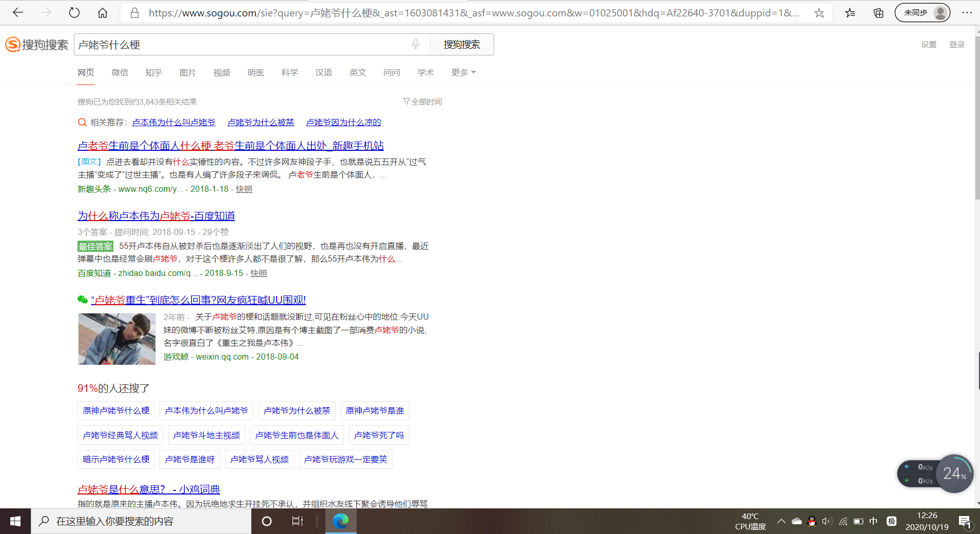Switch to the 学术 tab

coord(425,72)
